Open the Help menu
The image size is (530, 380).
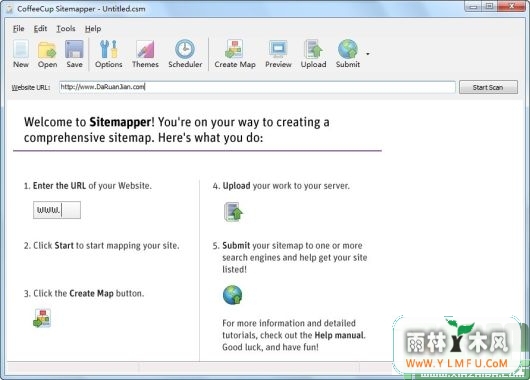93,29
